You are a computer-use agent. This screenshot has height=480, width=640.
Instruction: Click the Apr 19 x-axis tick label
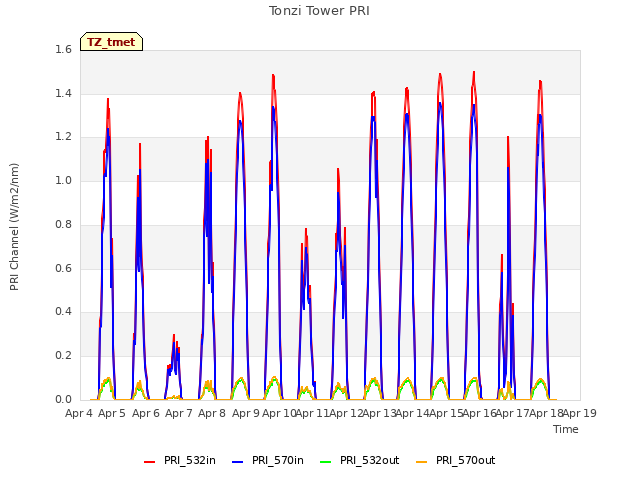click(580, 413)
